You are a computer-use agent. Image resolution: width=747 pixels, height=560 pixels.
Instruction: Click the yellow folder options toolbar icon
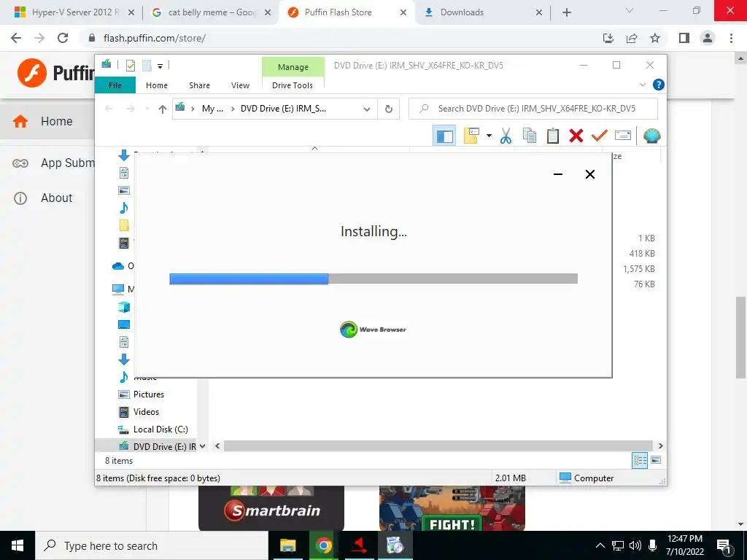coord(471,136)
